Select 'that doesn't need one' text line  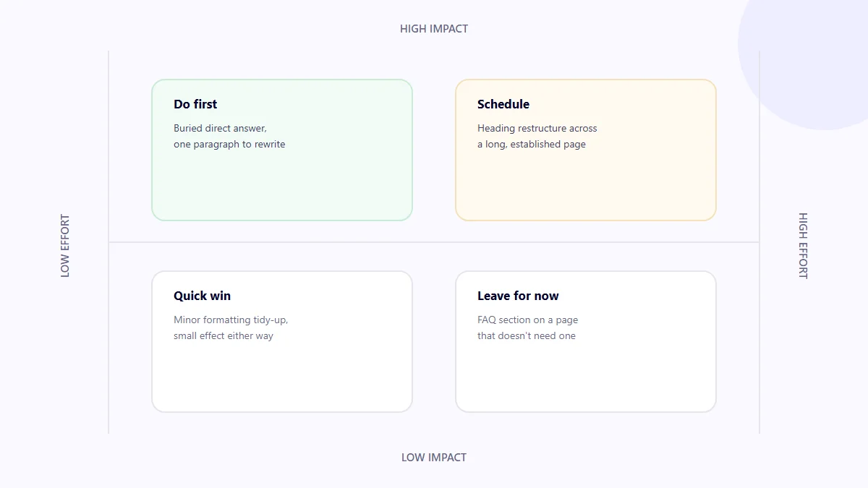tap(527, 335)
